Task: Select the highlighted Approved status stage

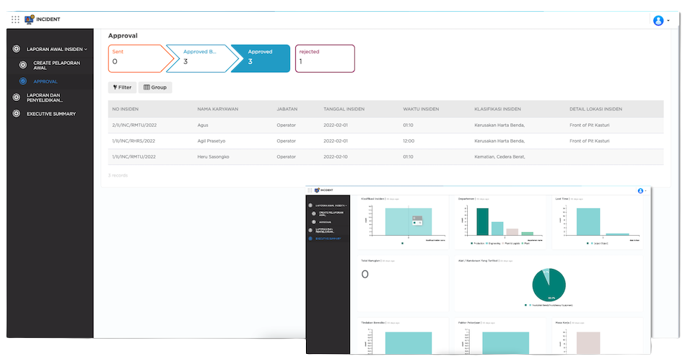Action: point(261,58)
